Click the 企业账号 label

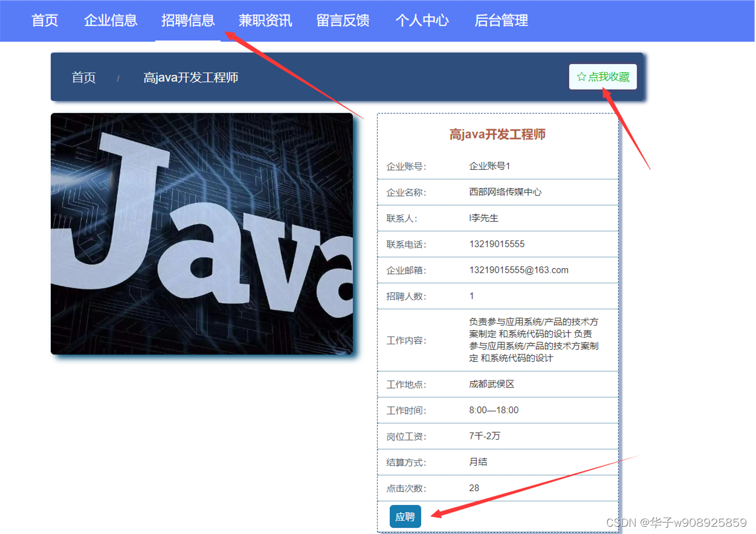coord(406,167)
